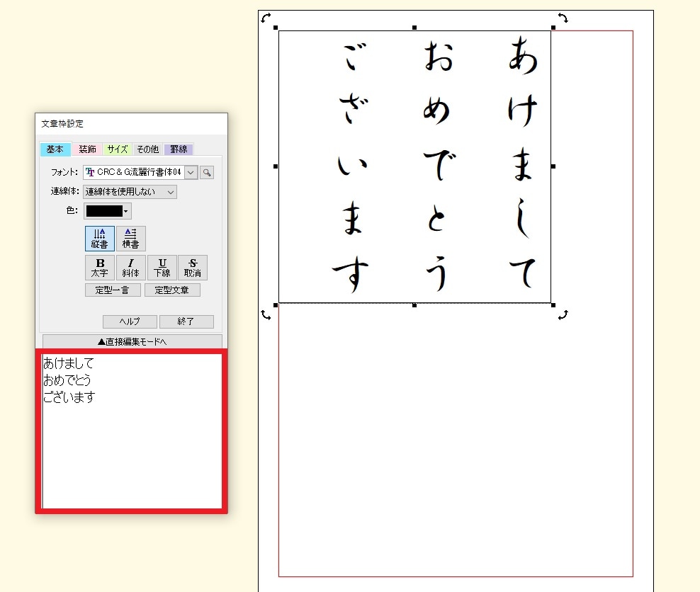Open the 連綿体 dropdown
The width and height of the screenshot is (700, 592).
pos(130,192)
